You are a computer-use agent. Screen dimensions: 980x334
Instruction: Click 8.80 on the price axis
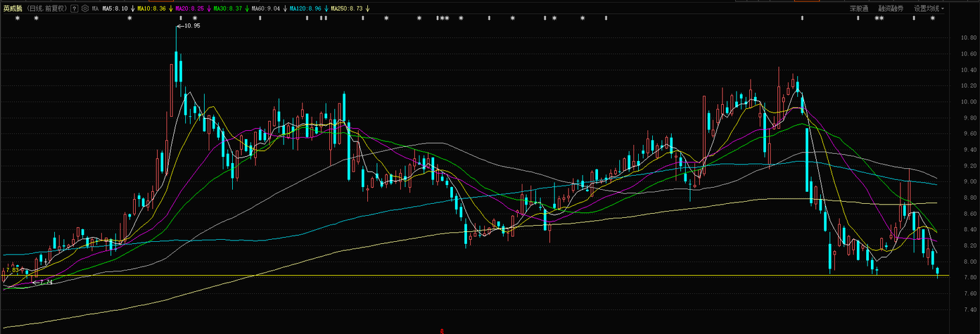970,198
